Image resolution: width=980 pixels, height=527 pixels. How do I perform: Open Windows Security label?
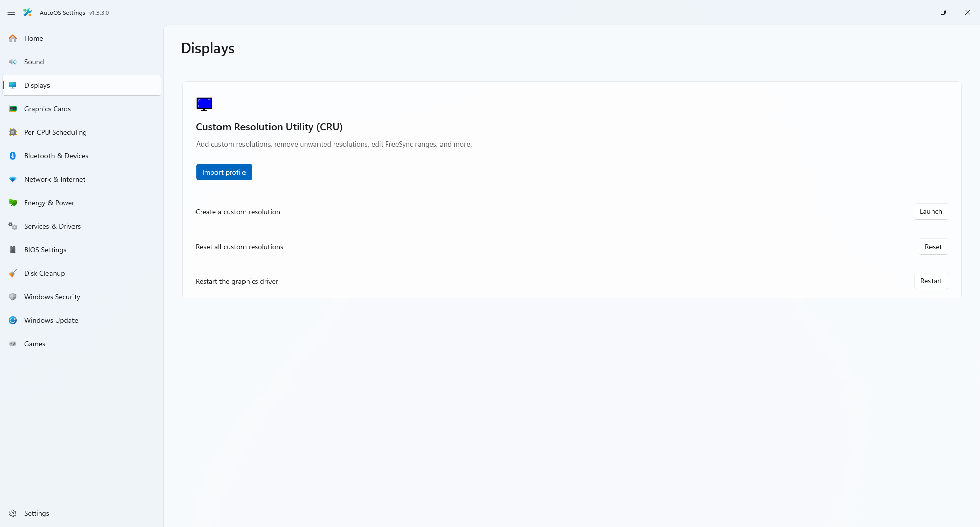click(52, 297)
